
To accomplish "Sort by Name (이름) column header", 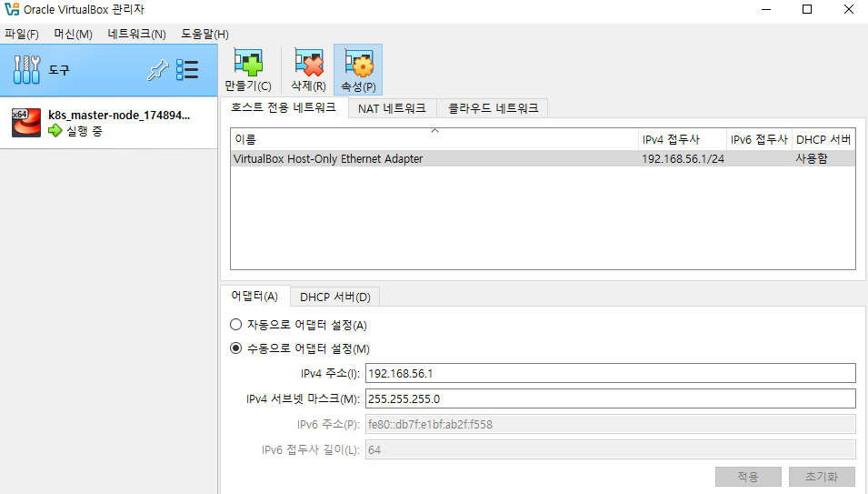I will pyautogui.click(x=434, y=139).
